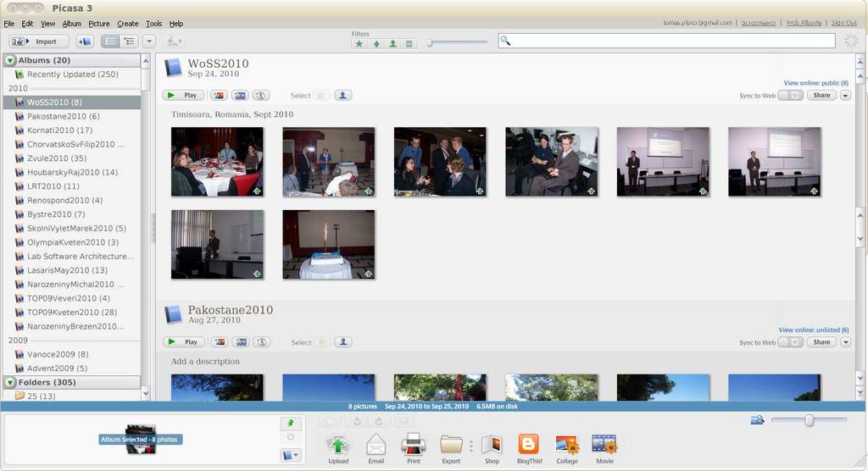Click people icon in Pakostane2010 album header

[x=343, y=342]
